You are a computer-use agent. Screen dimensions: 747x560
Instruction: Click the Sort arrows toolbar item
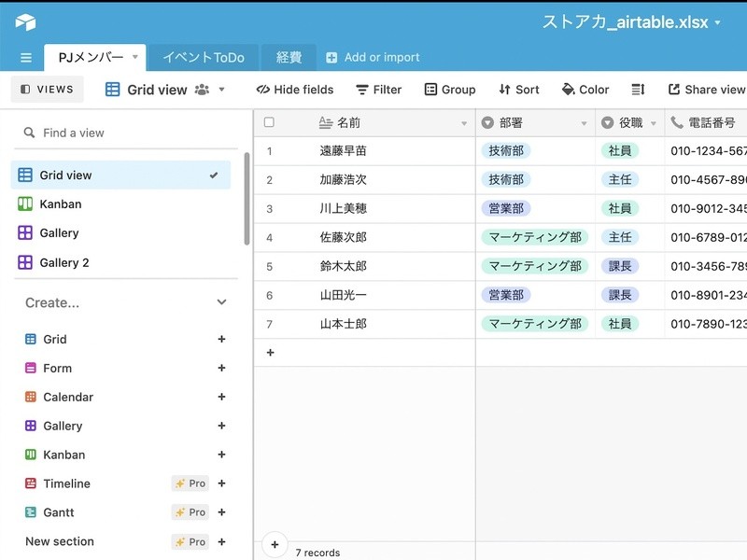click(518, 90)
